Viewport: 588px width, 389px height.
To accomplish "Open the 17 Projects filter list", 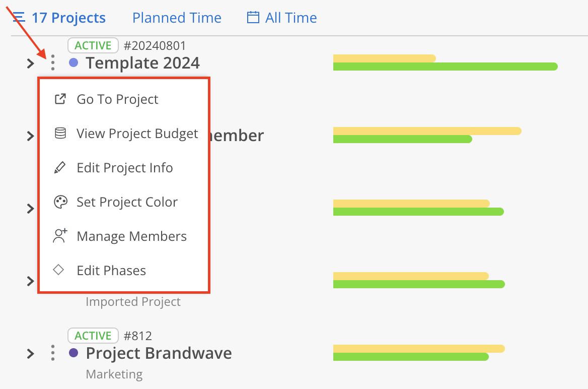I will [59, 18].
